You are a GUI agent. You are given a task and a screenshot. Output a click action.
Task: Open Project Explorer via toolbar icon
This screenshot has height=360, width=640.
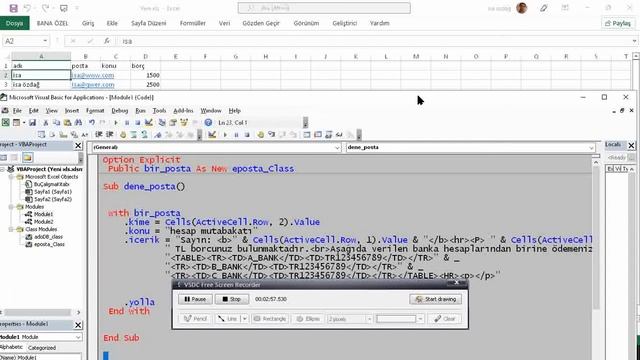(x=162, y=122)
